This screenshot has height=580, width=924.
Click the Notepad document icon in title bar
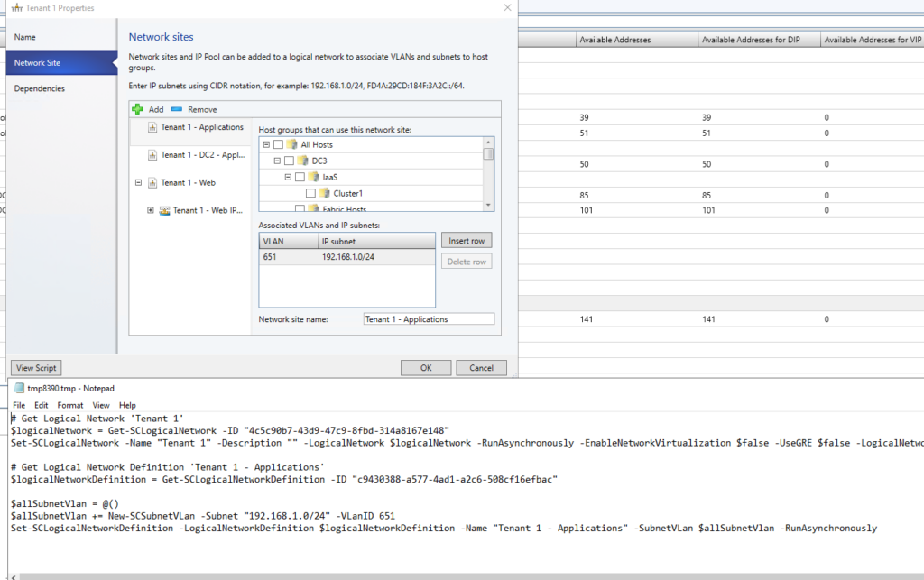coord(19,388)
